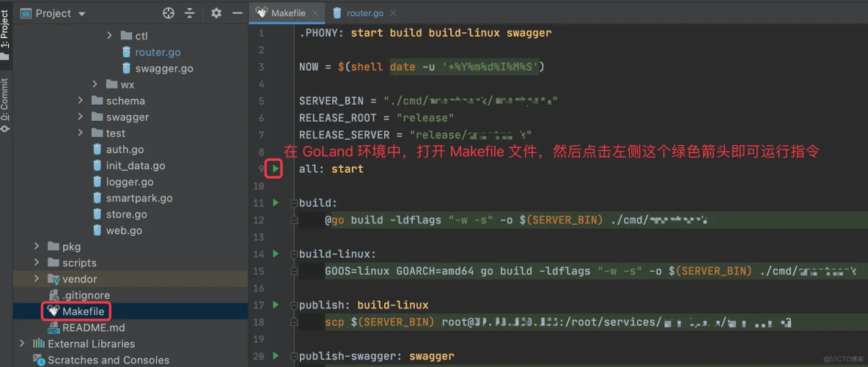This screenshot has height=367, width=868.
Task: Select Makefile in project tree
Action: tap(83, 311)
